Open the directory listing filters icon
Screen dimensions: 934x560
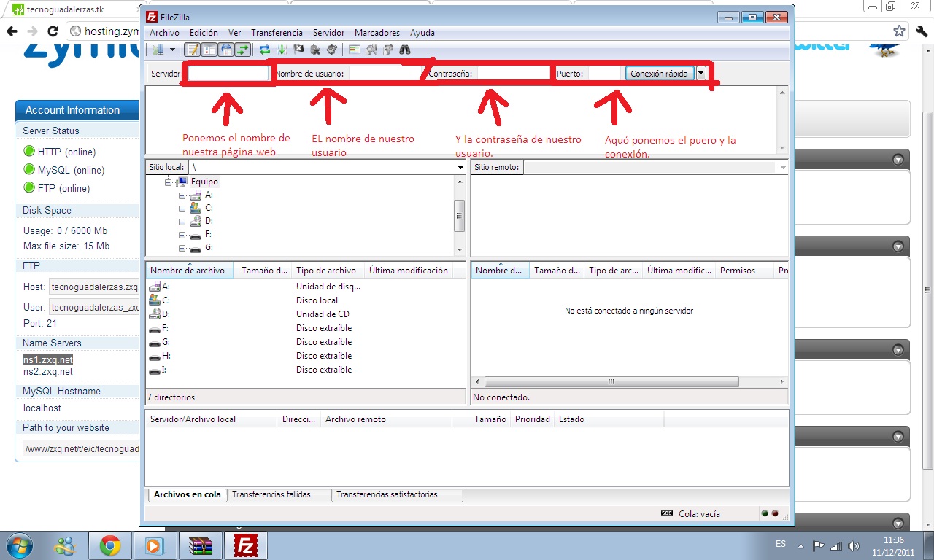click(x=355, y=50)
